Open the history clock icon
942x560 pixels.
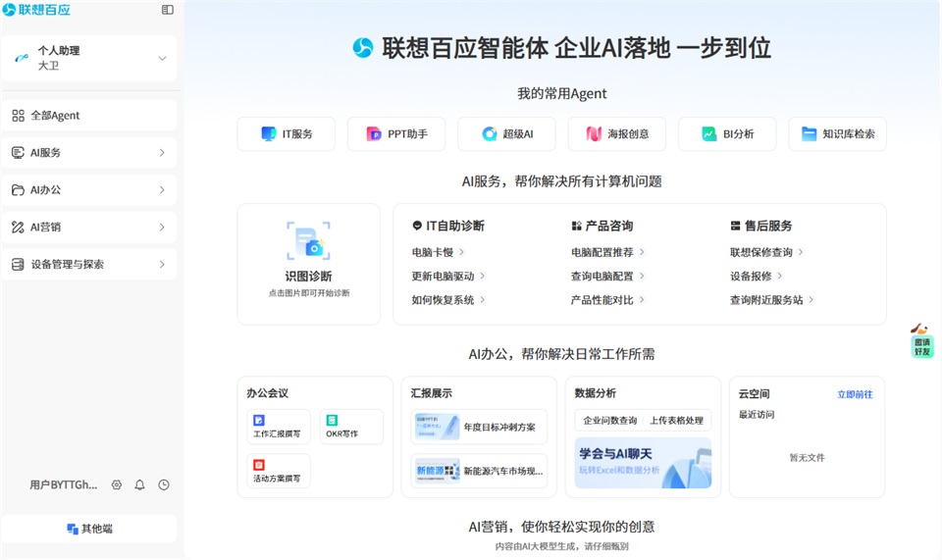point(164,484)
